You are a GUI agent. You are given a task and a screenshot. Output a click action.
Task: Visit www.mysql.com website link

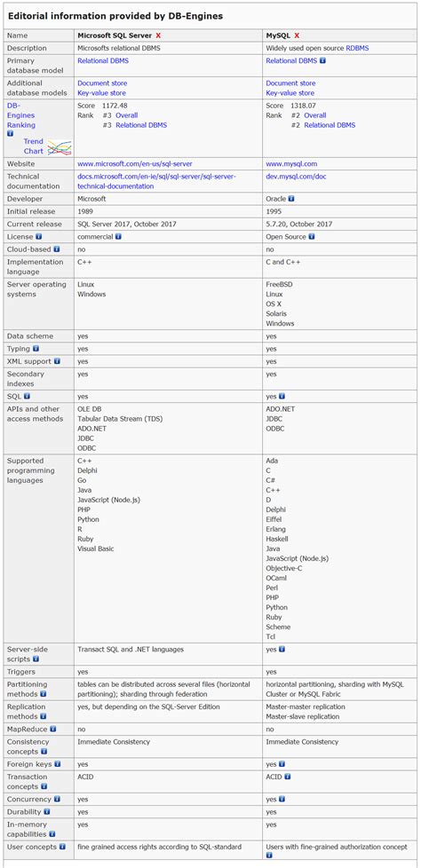tap(291, 164)
